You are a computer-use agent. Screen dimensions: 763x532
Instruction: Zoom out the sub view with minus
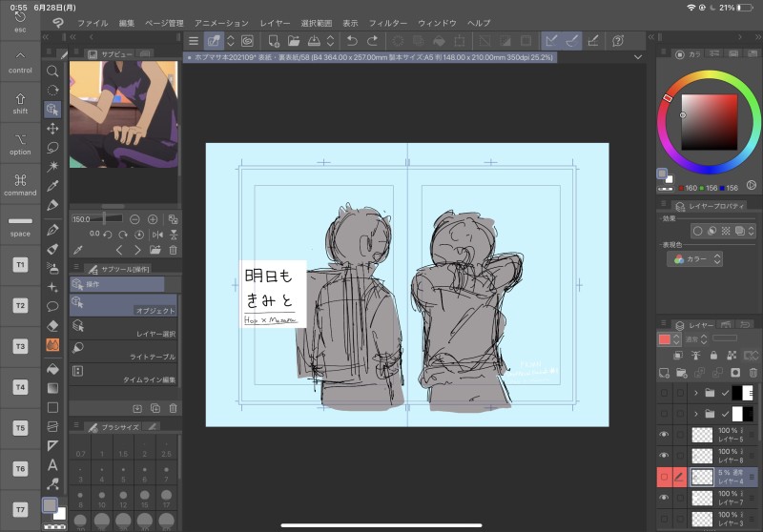pos(134,219)
